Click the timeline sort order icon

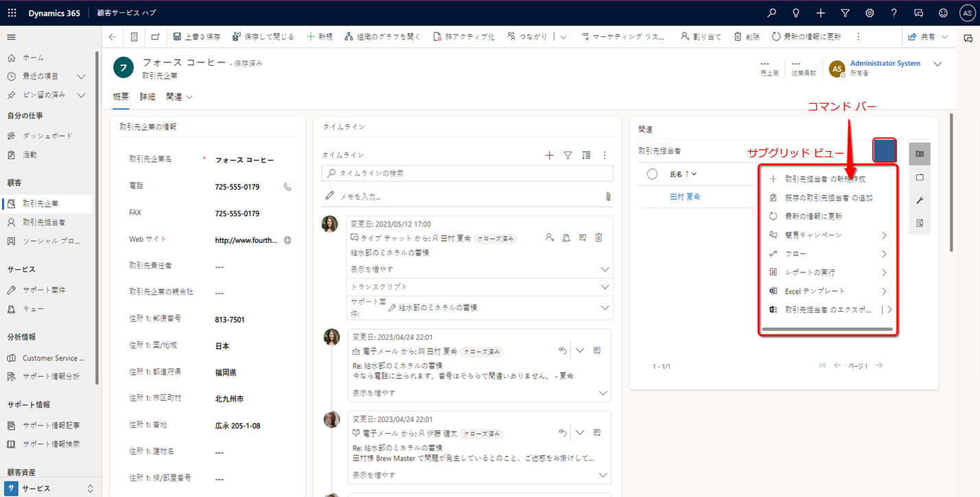[586, 156]
